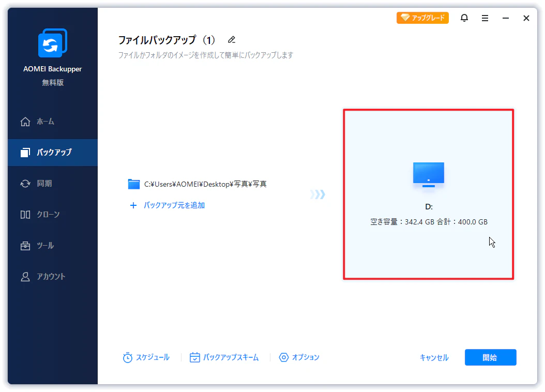Click the home icon in sidebar

pyautogui.click(x=25, y=122)
